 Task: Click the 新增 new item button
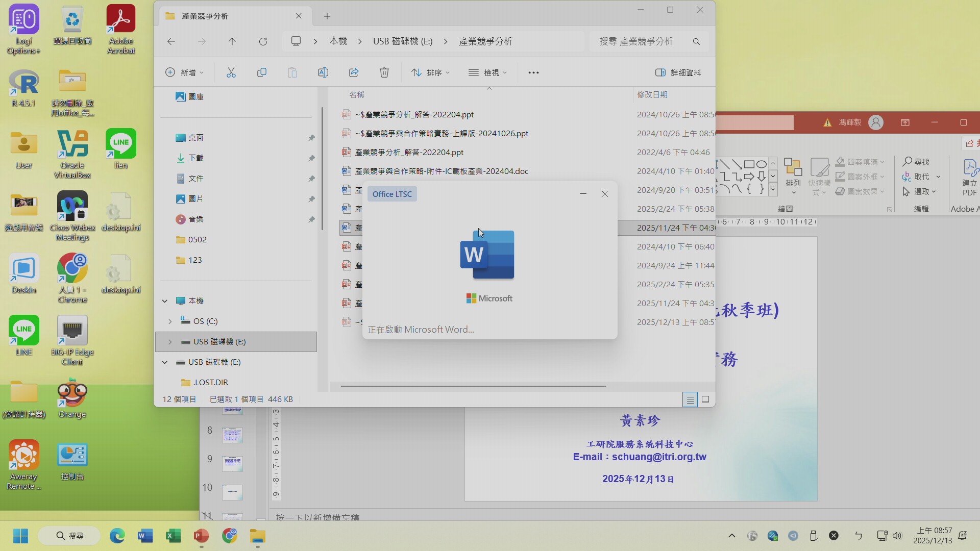184,72
